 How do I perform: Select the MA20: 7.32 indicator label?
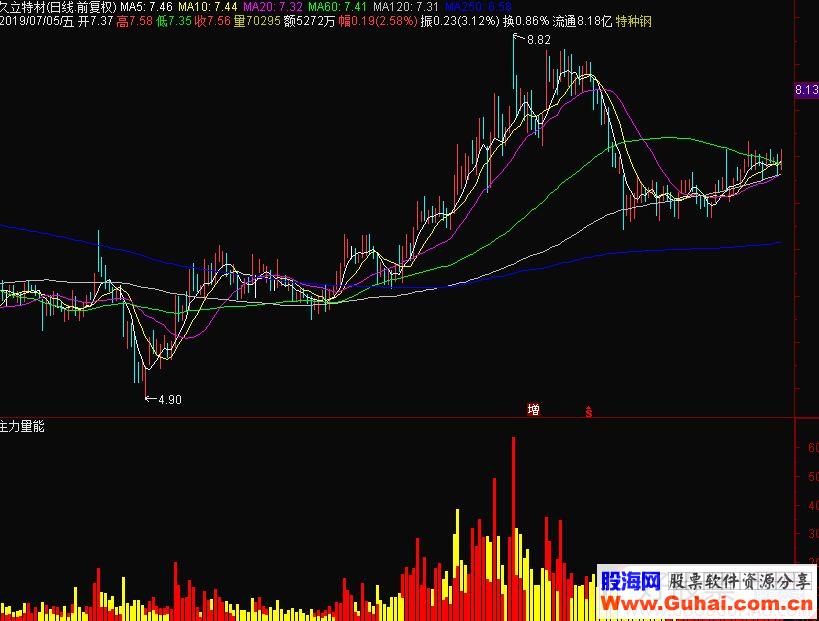coord(273,7)
